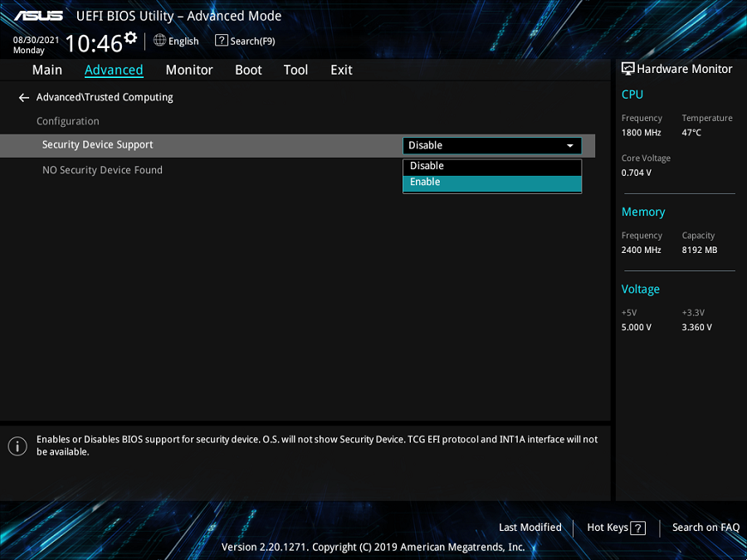Click the Advanced\Trusted Computing breadcrumb text

click(x=105, y=97)
